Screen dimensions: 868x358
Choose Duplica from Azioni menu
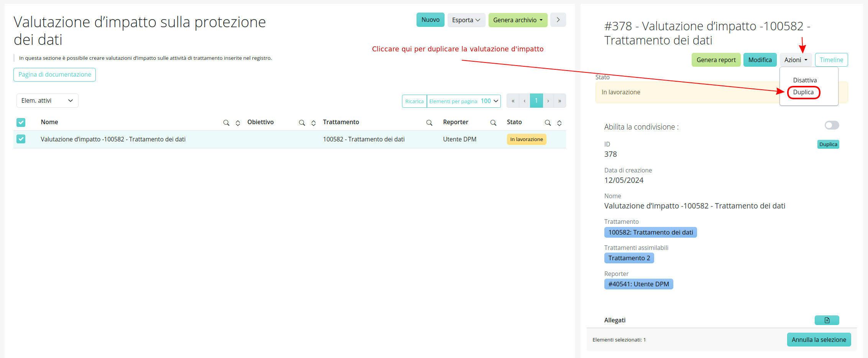[803, 92]
